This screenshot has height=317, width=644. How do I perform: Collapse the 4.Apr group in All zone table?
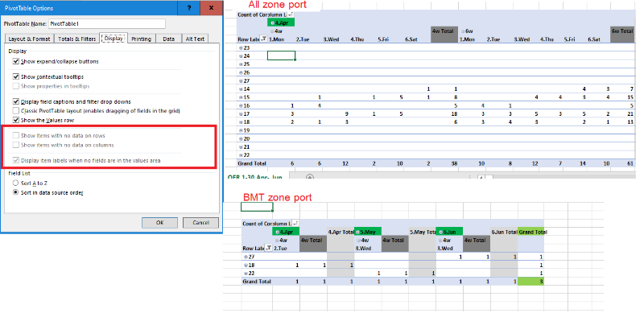[272, 23]
